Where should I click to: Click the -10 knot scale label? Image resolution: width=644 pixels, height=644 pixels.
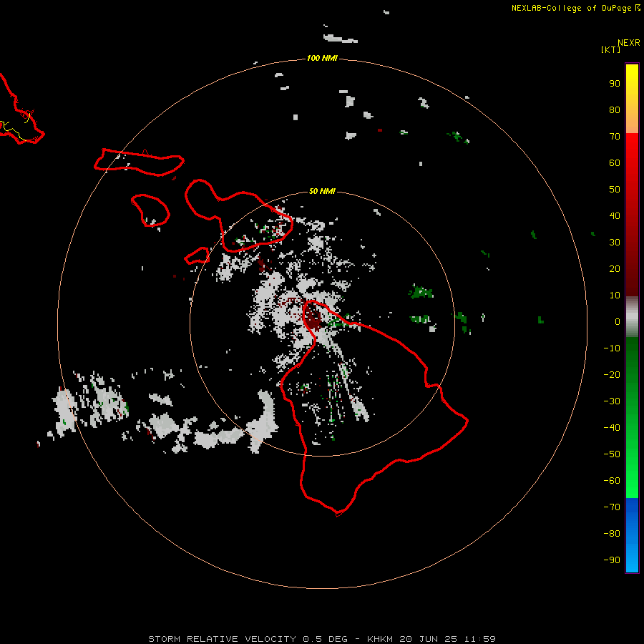[x=612, y=348]
